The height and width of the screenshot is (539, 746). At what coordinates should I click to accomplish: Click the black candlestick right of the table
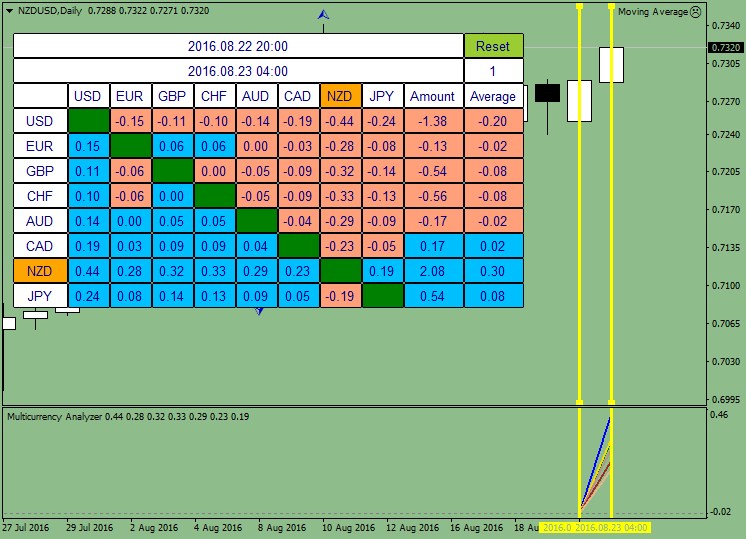(547, 93)
